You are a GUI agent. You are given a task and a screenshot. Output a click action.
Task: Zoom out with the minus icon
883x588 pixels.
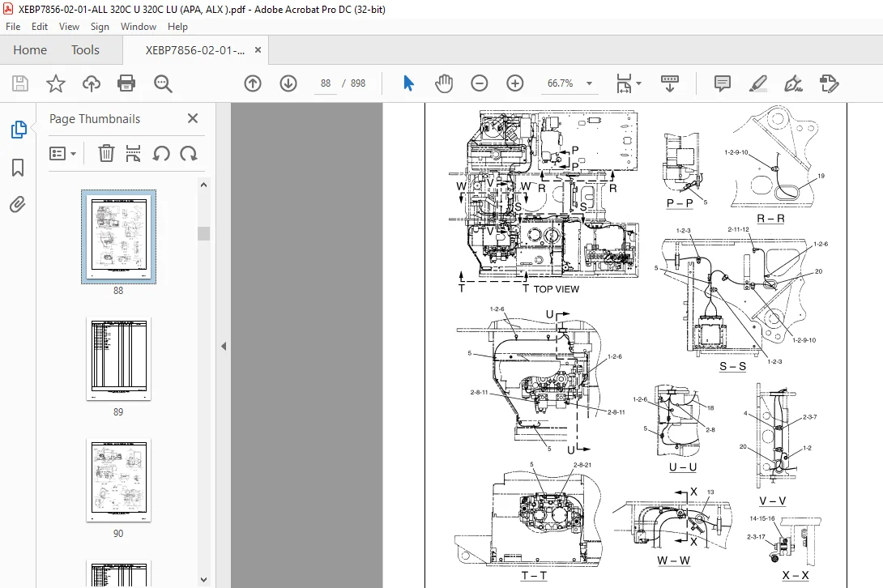[480, 83]
